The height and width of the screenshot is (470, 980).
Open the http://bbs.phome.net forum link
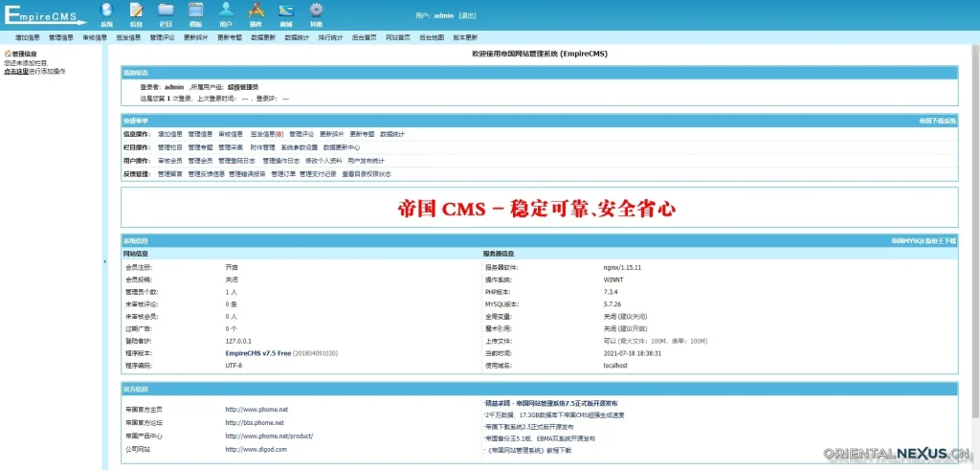[x=255, y=422]
